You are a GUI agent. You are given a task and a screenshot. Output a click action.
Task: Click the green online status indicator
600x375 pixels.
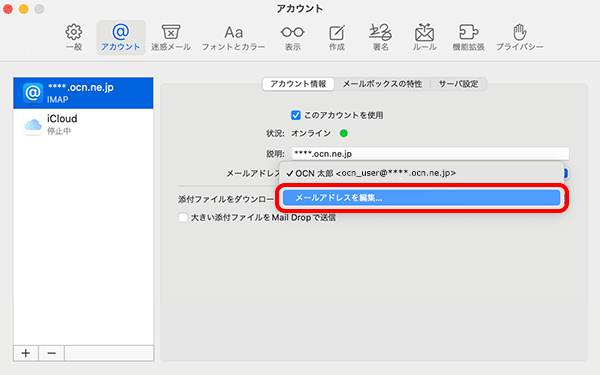coord(344,133)
